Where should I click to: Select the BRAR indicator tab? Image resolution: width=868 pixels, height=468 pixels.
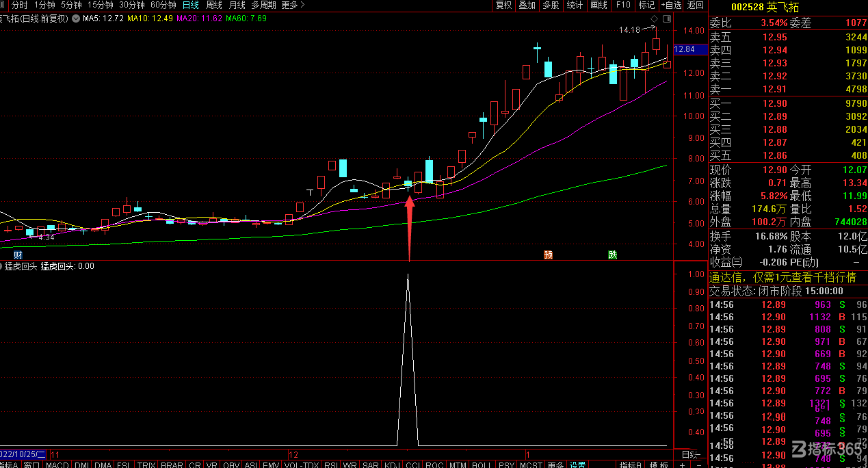point(172,465)
